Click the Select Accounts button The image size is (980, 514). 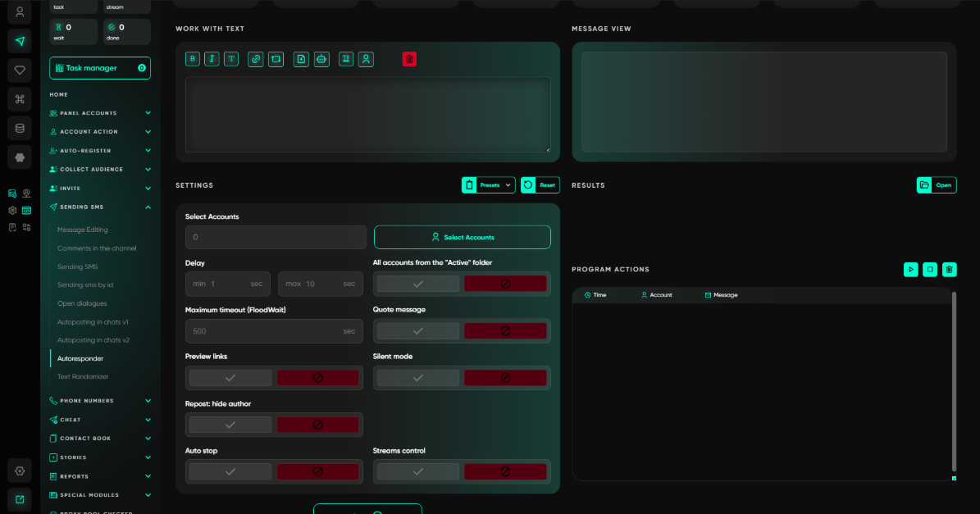coord(463,238)
